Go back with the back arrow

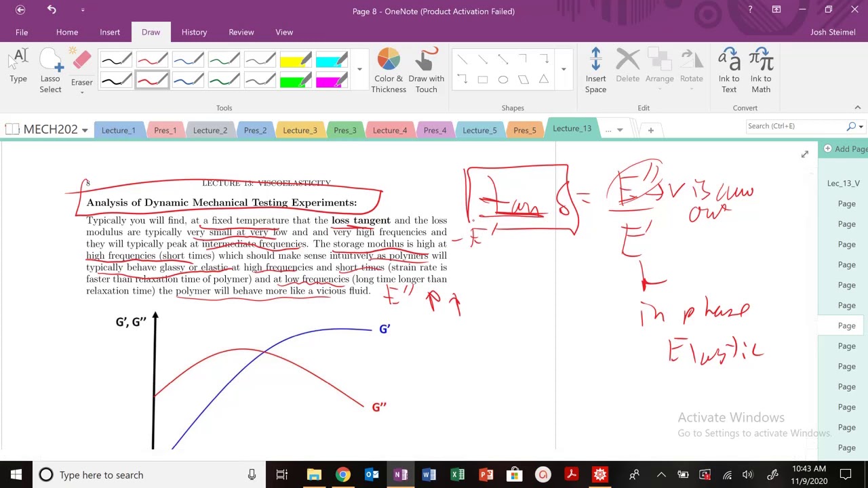(20, 10)
